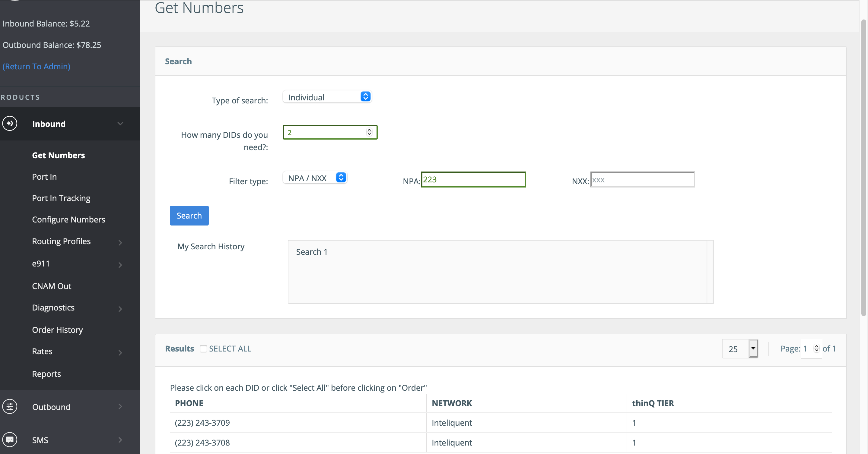Select phone number (223) 243-3709
The width and height of the screenshot is (868, 454).
(202, 423)
